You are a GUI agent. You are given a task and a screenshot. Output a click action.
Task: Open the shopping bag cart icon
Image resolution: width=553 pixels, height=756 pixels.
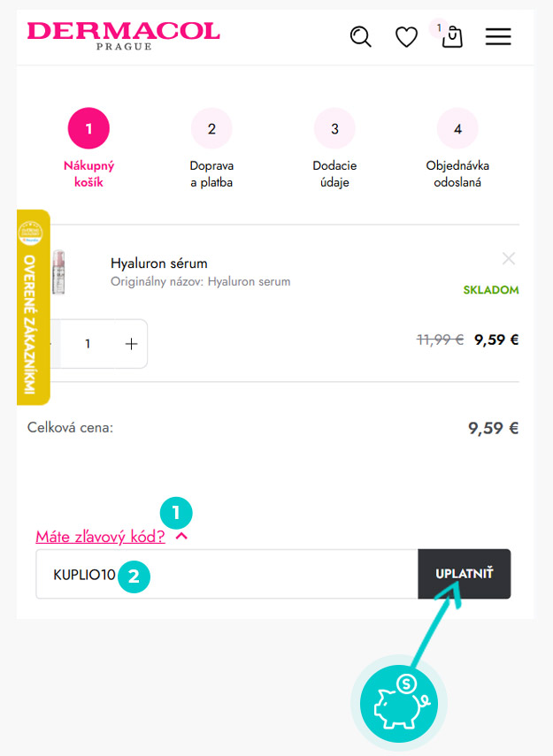click(451, 36)
